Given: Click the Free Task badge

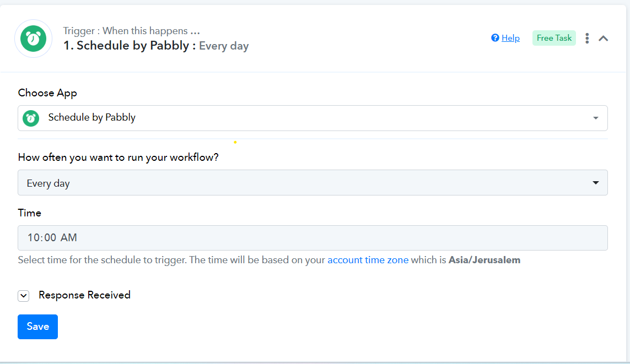Looking at the screenshot, I should click(554, 38).
